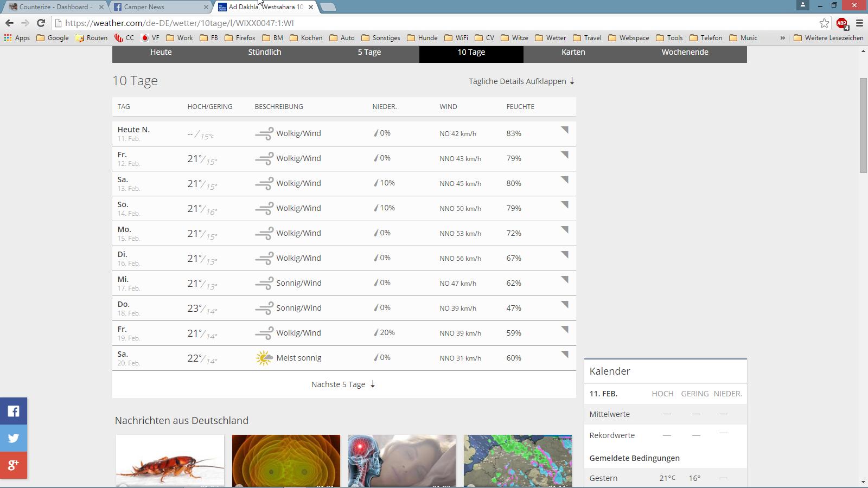
Task: Open the headache sleeping woman news thumbnail
Action: 402,460
